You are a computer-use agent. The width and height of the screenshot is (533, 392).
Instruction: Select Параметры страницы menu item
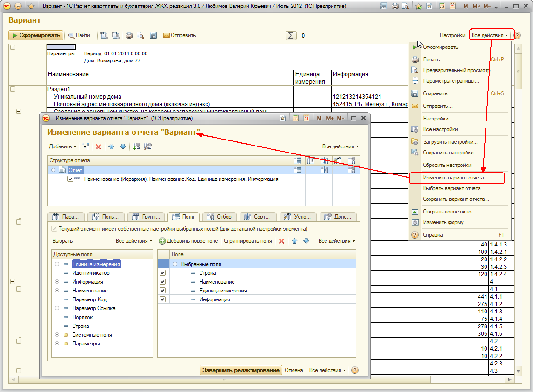[x=451, y=81]
